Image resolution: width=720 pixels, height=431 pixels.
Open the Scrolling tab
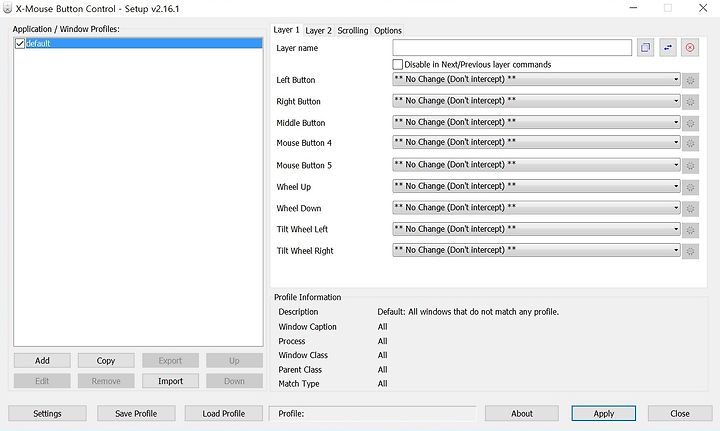pos(353,31)
